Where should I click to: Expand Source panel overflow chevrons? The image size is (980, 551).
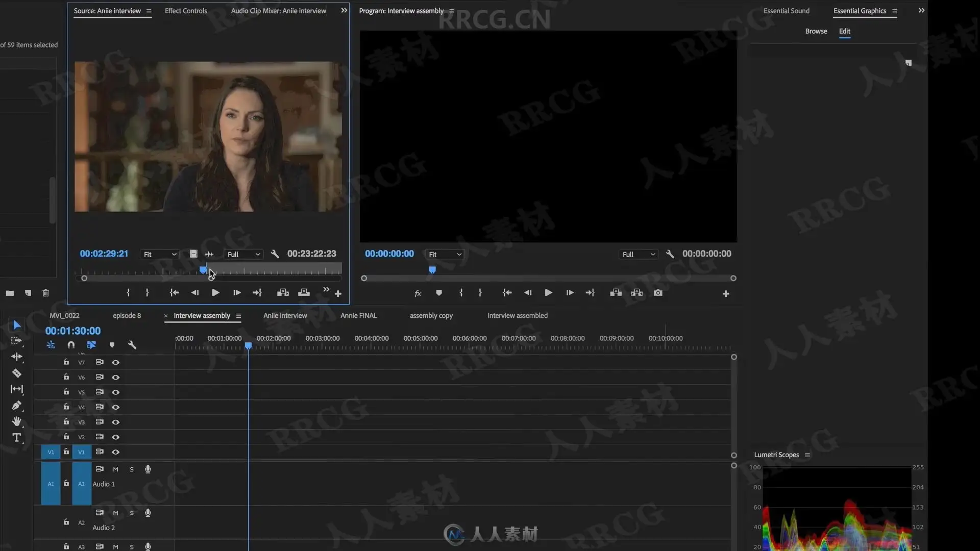coord(344,11)
